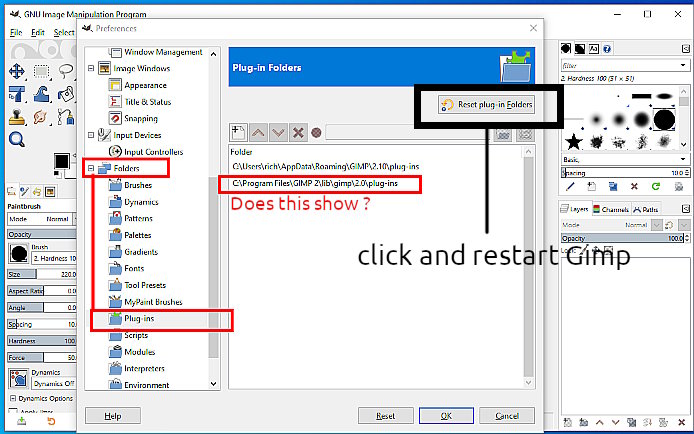The width and height of the screenshot is (694, 434).
Task: Adjust the layer Opacity slider
Action: (623, 238)
